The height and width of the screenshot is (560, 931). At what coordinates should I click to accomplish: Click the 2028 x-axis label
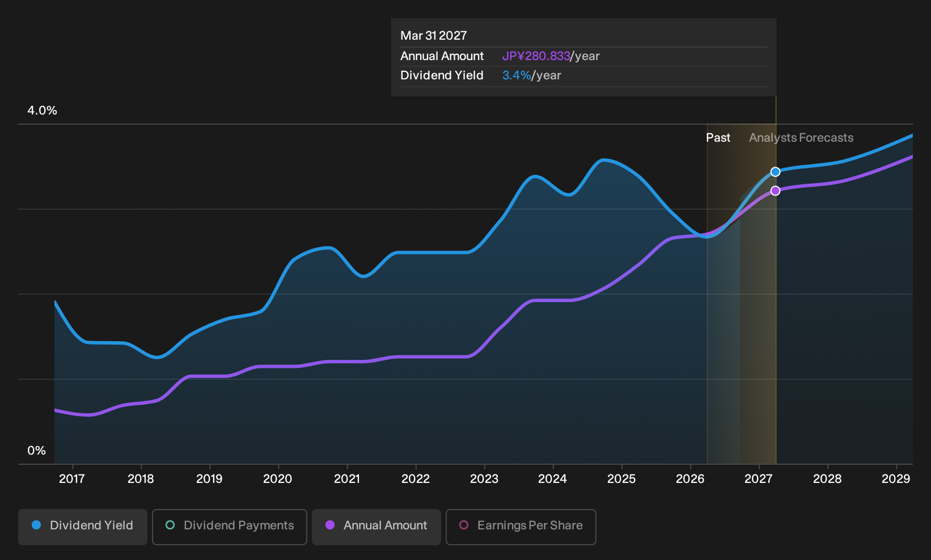tap(827, 479)
